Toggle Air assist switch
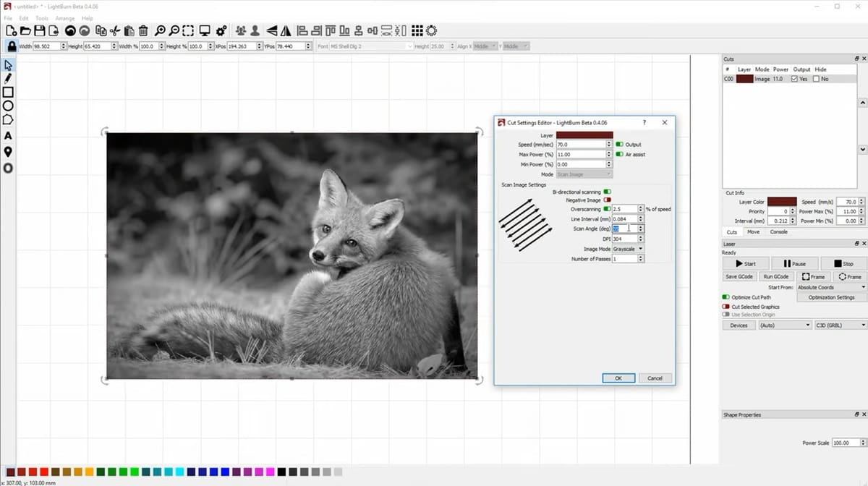Image resolution: width=868 pixels, height=486 pixels. 619,154
